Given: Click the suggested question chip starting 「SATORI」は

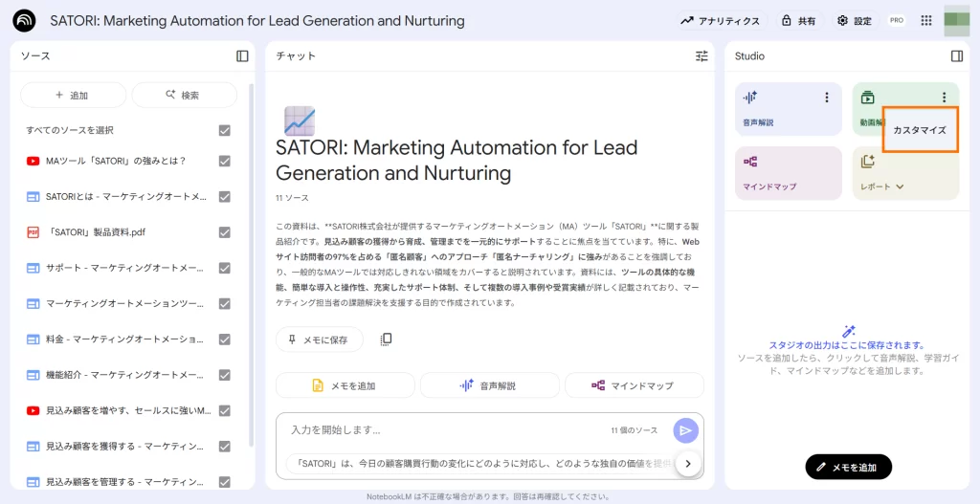Looking at the screenshot, I should tap(481, 464).
